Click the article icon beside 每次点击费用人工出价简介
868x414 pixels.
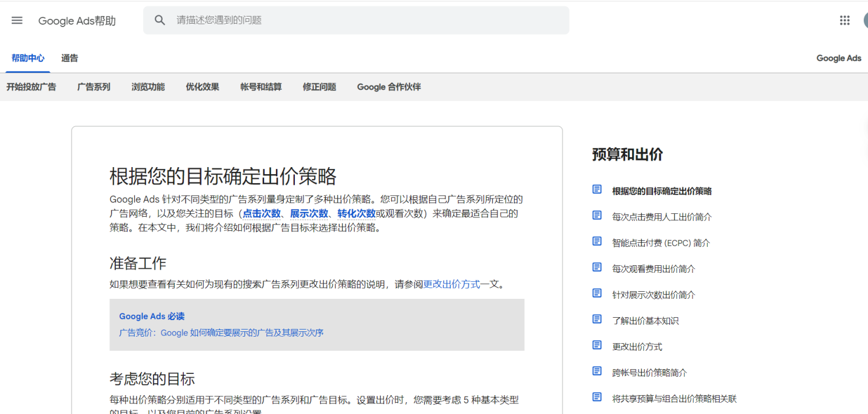(x=596, y=215)
